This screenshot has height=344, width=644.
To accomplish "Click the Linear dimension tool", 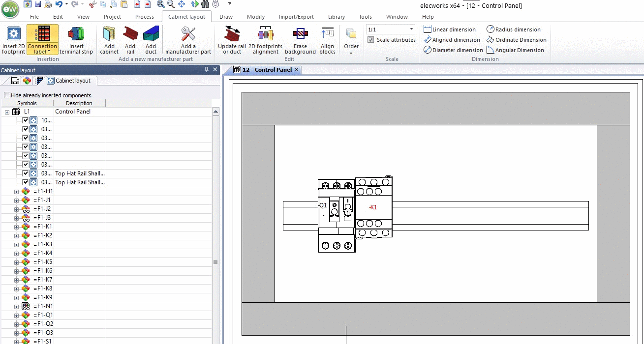I will coord(450,29).
